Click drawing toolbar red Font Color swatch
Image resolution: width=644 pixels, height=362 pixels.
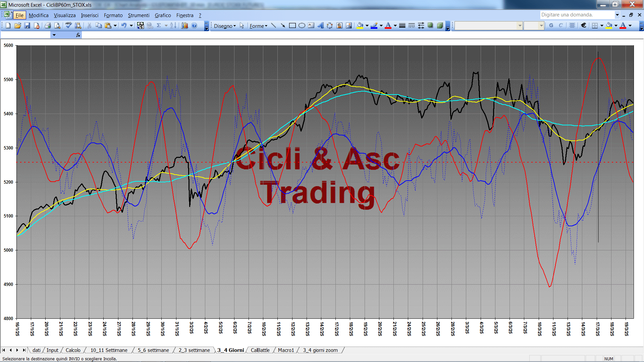tap(388, 25)
